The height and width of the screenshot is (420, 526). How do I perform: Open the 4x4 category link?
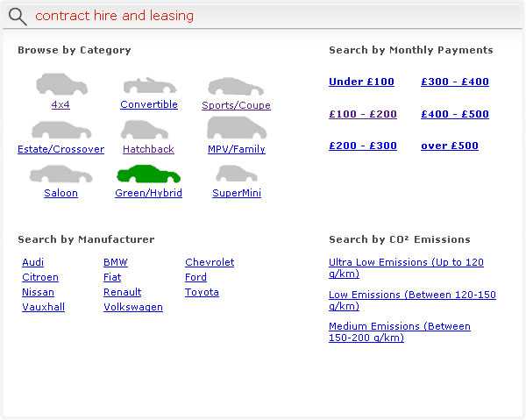(x=60, y=104)
